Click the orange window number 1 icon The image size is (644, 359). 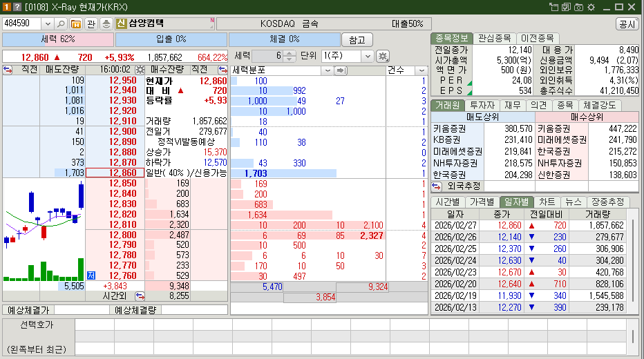[7, 7]
